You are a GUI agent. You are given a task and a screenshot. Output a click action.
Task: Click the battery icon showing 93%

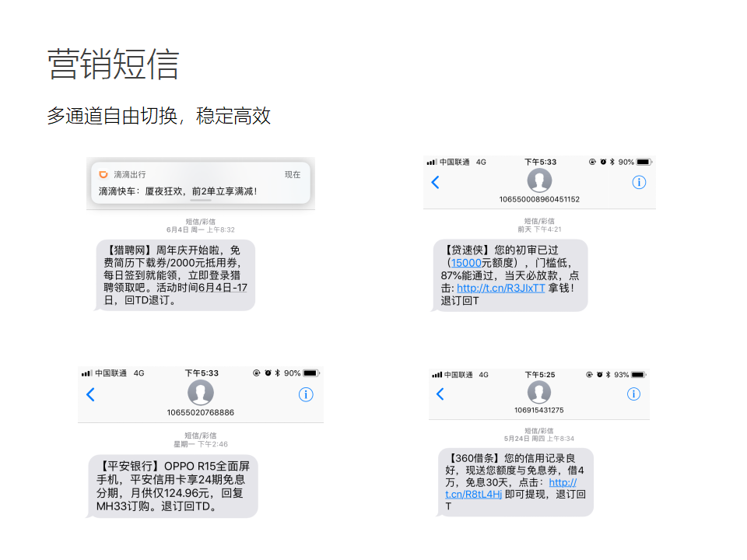(x=638, y=375)
